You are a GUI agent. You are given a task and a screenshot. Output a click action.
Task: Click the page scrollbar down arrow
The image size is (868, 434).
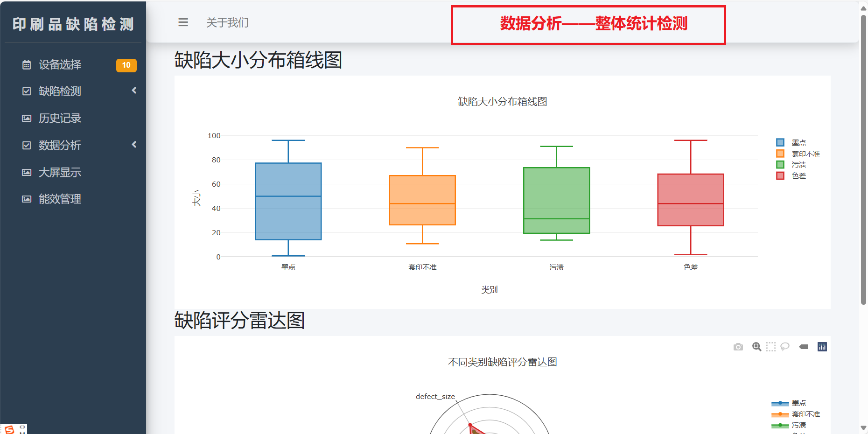pyautogui.click(x=863, y=427)
